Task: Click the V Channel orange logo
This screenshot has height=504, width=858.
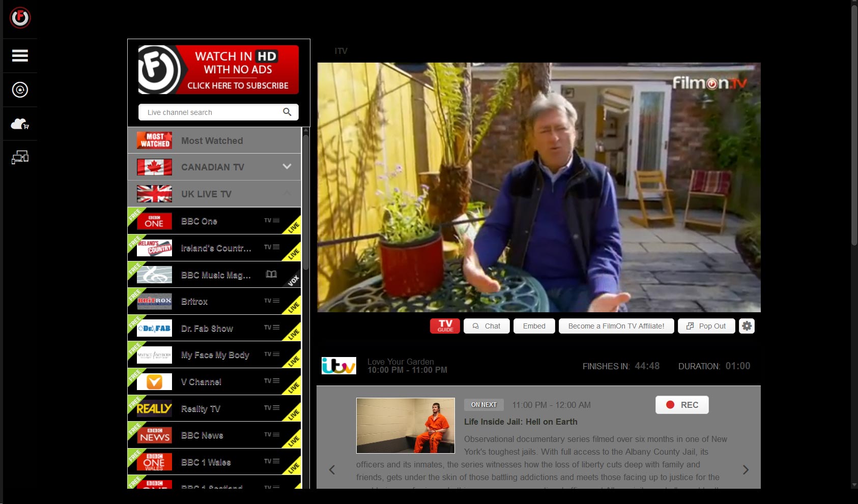Action: tap(154, 381)
